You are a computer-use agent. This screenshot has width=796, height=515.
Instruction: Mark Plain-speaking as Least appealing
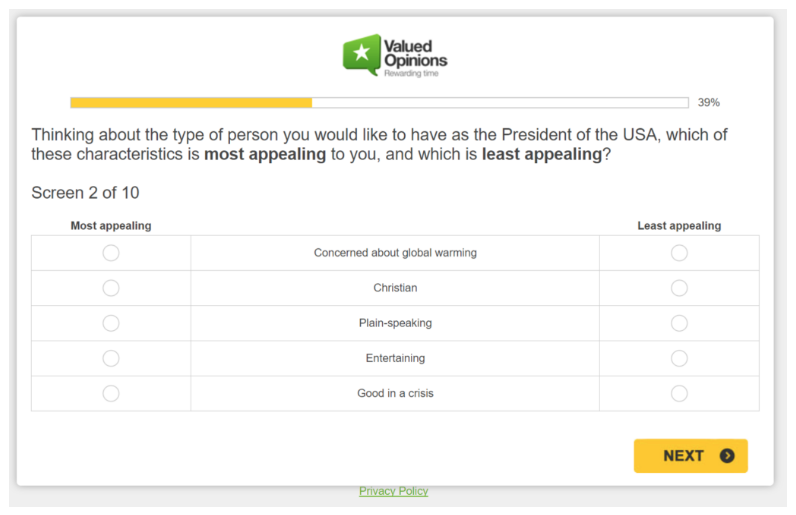pos(679,323)
